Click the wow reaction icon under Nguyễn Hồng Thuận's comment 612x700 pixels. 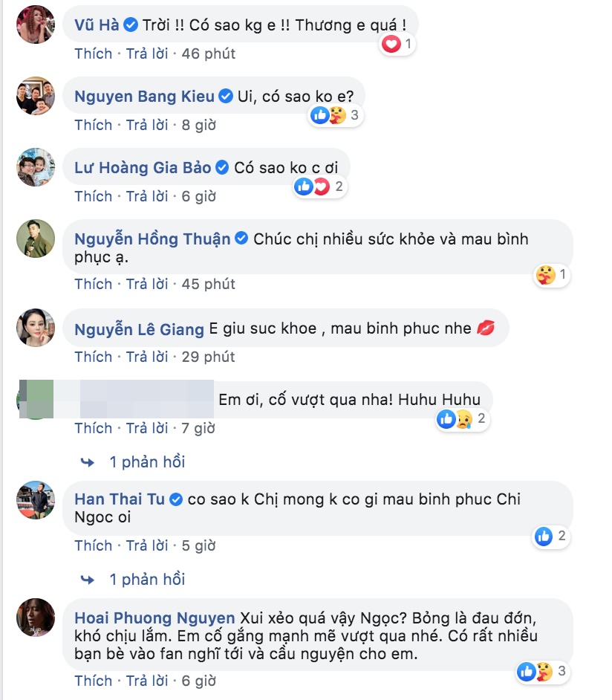[x=547, y=273]
